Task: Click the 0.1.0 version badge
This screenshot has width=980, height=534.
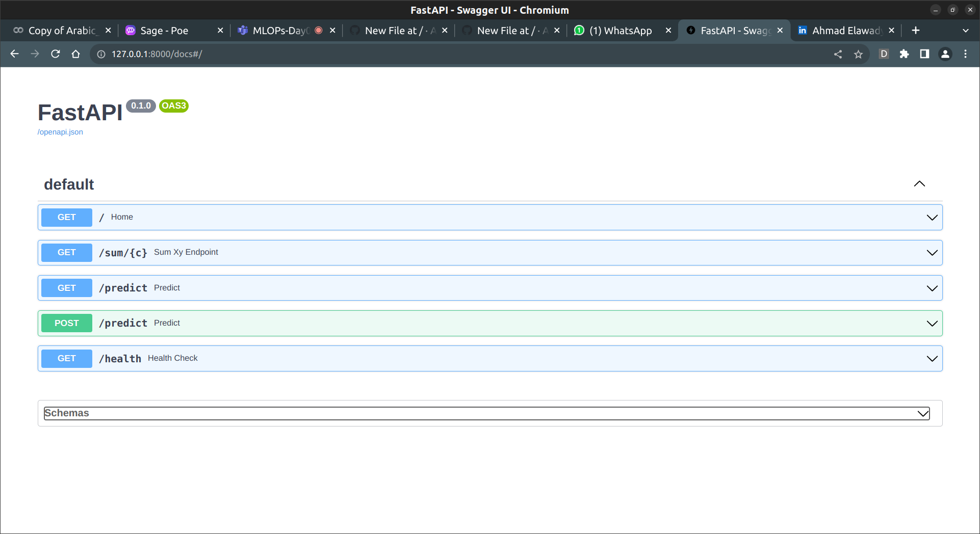Action: point(141,106)
